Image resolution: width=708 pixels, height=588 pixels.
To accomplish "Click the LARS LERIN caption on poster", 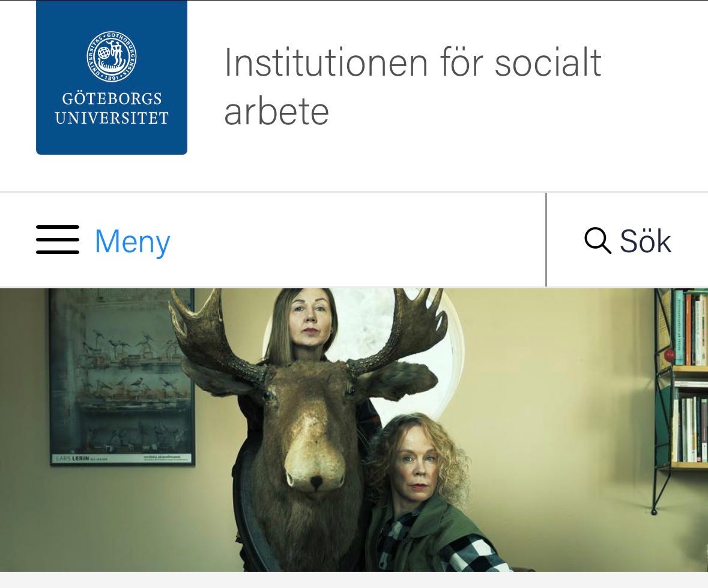I will [x=72, y=458].
